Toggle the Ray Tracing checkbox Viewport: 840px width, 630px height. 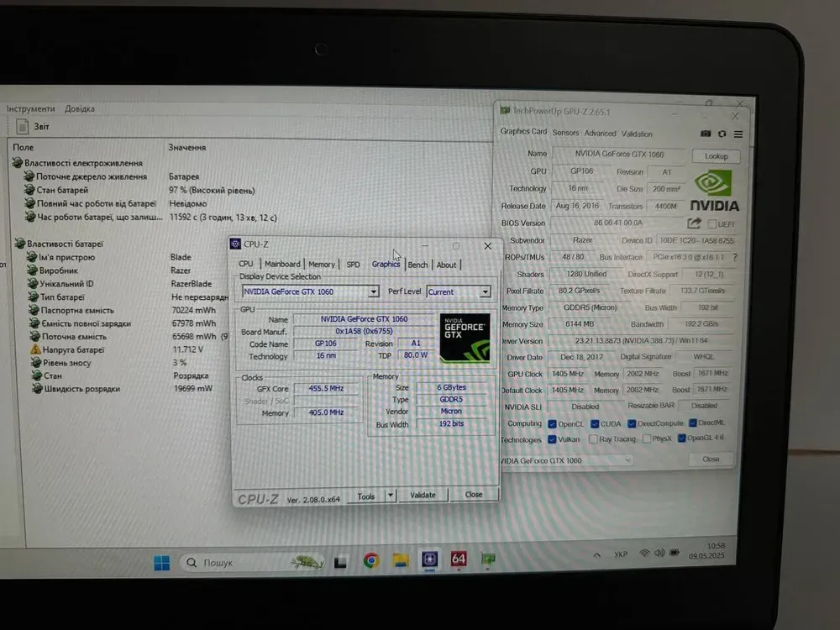594,438
